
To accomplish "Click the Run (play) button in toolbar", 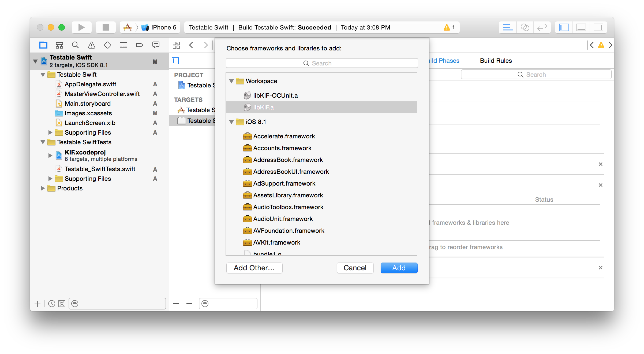I will 81,27.
